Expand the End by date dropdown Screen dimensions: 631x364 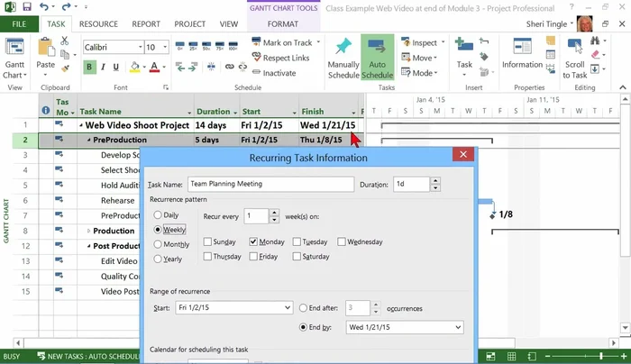pos(457,327)
